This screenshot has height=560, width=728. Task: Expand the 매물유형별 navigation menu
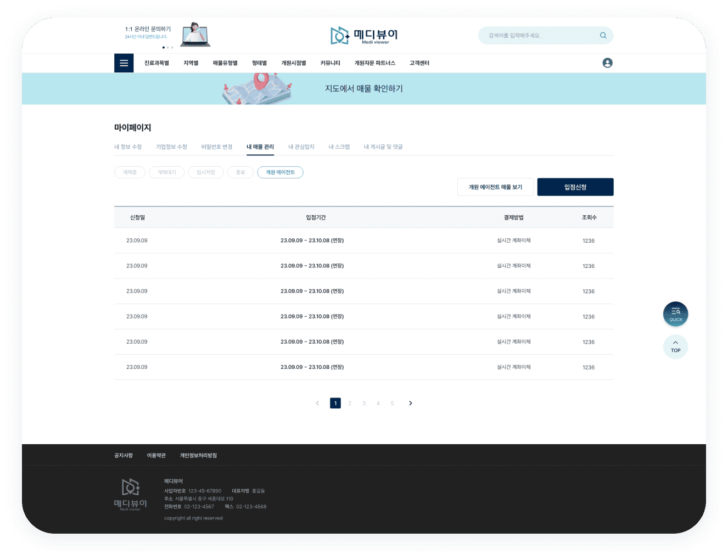[225, 63]
